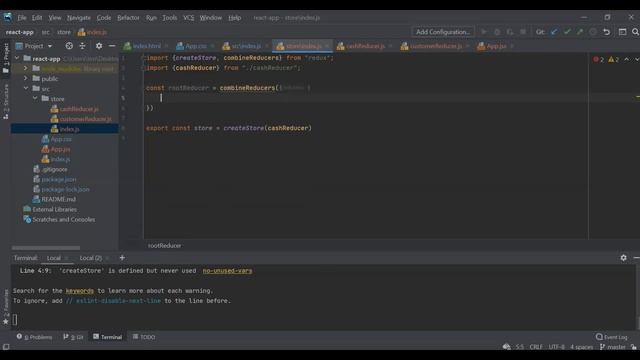Screen dimensions: 640x360
Task: Click Collapse All icon in Project panel
Action: click(x=82, y=46)
